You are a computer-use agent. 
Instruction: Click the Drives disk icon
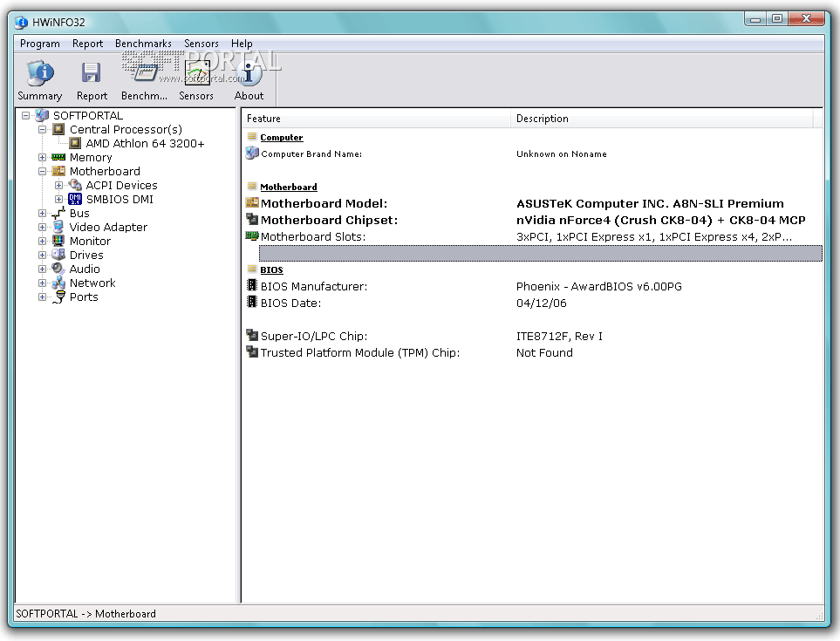[58, 255]
